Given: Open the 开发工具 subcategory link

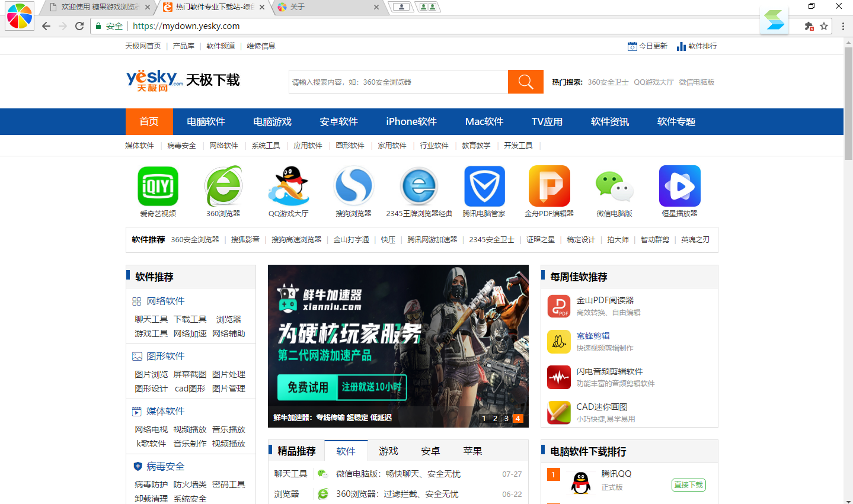Looking at the screenshot, I should coord(518,145).
